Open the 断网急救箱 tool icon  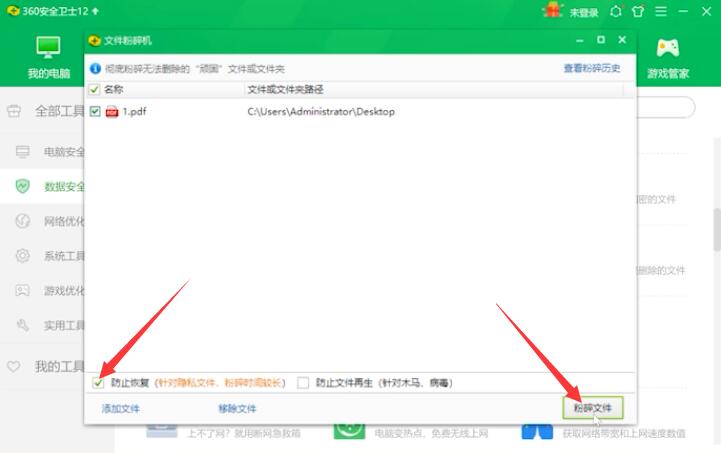pyautogui.click(x=162, y=431)
